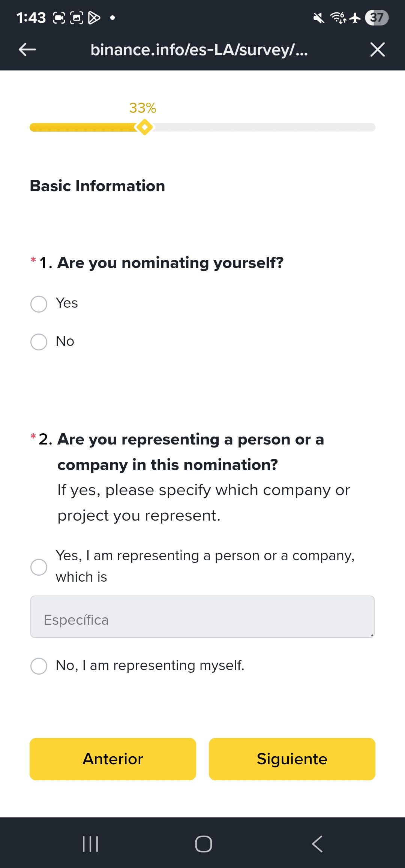This screenshot has height=868, width=405.
Task: Choose 'No, I am representing myself'
Action: pyautogui.click(x=39, y=666)
